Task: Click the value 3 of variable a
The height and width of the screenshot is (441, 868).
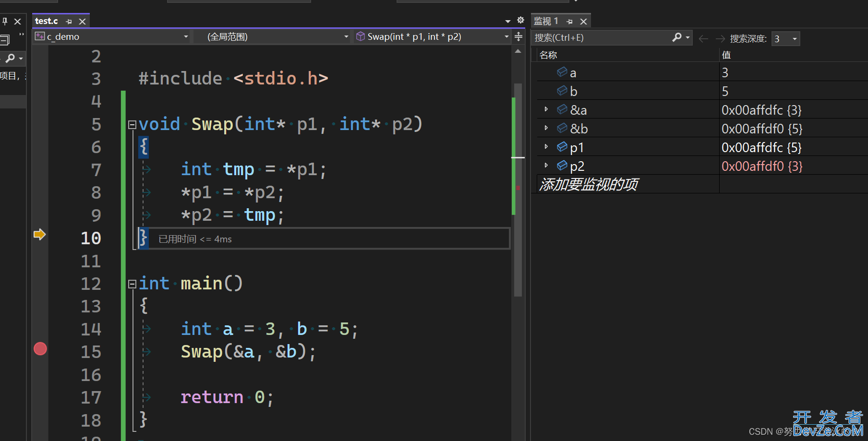Action: [725, 72]
